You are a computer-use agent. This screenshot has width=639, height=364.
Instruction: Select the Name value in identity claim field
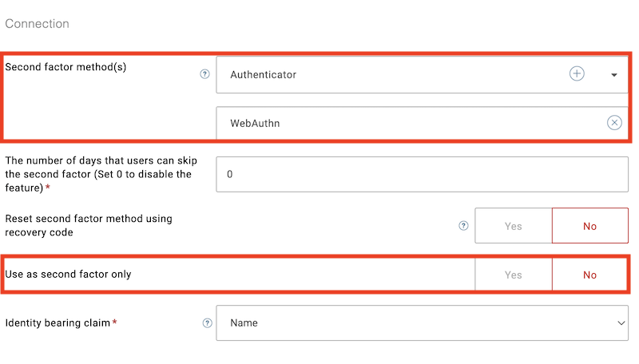point(244,322)
